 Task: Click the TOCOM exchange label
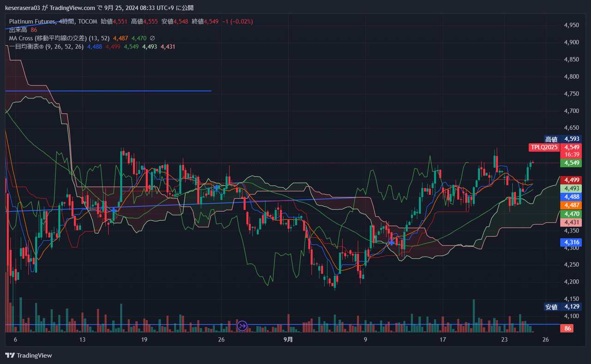click(x=87, y=21)
